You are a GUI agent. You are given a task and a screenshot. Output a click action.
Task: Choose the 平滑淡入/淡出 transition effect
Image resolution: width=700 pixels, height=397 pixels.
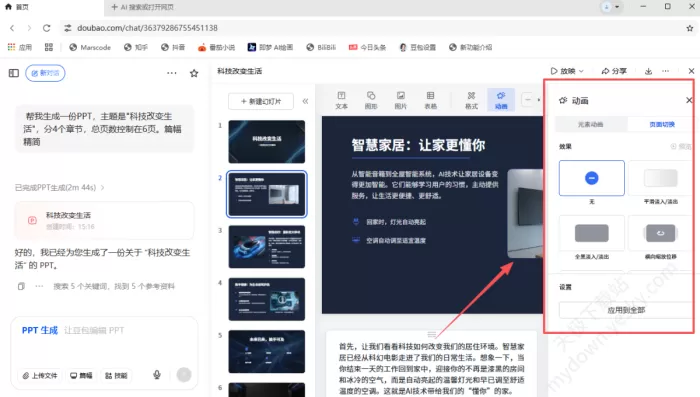[661, 178]
